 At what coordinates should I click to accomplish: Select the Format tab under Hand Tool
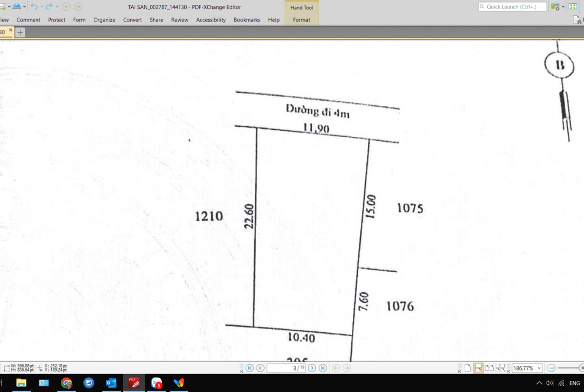(301, 20)
